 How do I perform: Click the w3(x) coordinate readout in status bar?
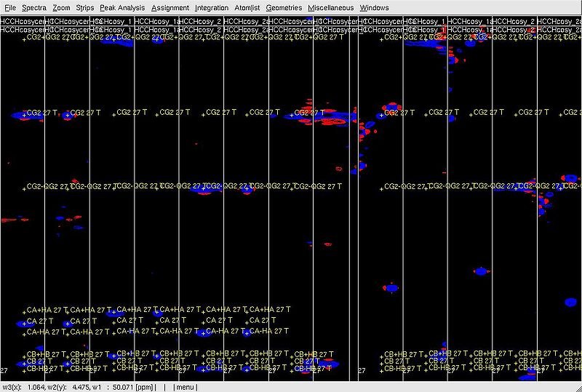[26, 387]
